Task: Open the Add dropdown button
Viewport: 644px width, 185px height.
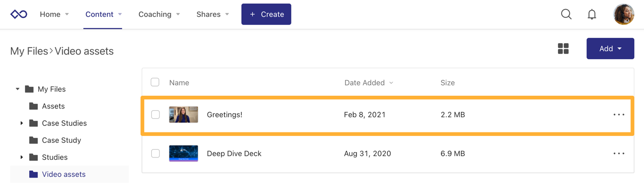Action: tap(610, 49)
